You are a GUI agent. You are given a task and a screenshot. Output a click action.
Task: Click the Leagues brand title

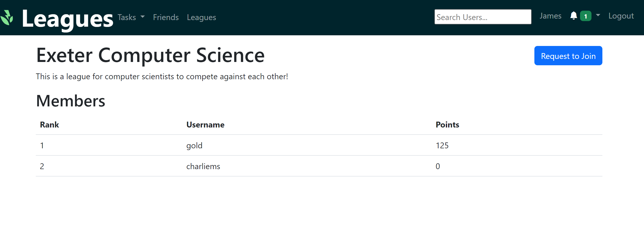click(67, 19)
